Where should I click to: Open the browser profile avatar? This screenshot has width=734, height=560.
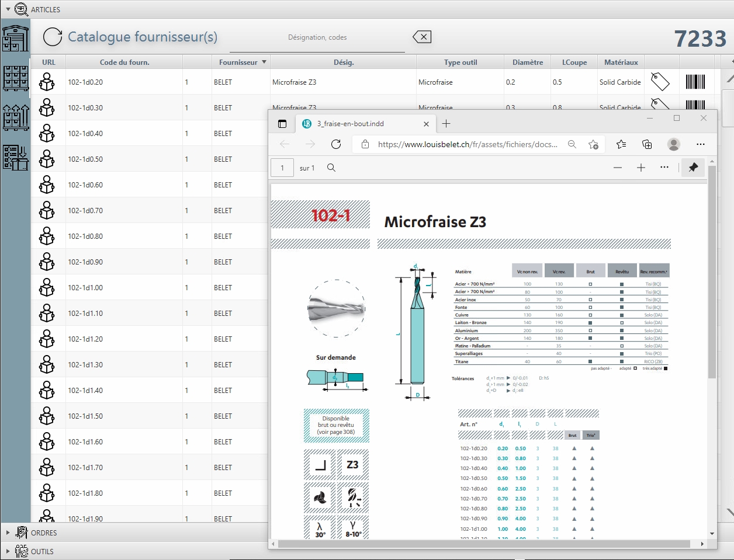(x=674, y=144)
